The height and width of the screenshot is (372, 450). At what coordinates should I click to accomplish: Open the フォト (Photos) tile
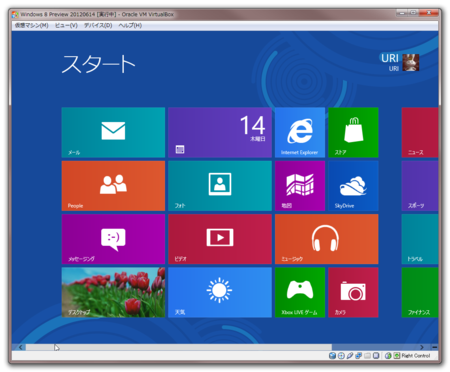tap(220, 186)
